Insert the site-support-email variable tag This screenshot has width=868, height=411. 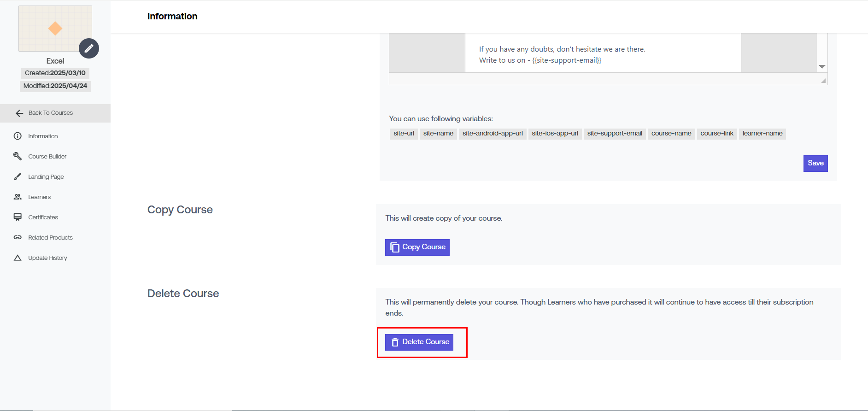[614, 134]
